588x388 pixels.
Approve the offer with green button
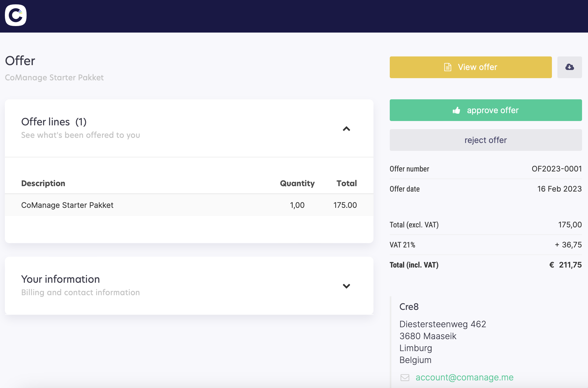tap(486, 110)
